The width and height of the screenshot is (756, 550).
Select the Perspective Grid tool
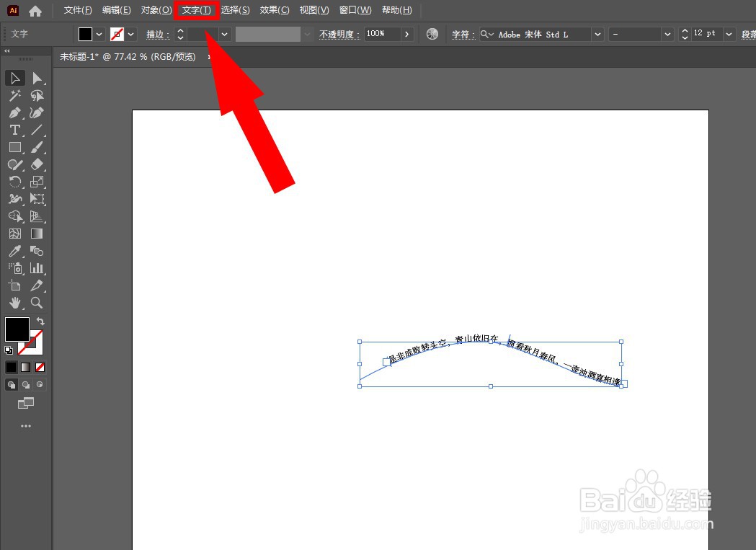coord(37,217)
